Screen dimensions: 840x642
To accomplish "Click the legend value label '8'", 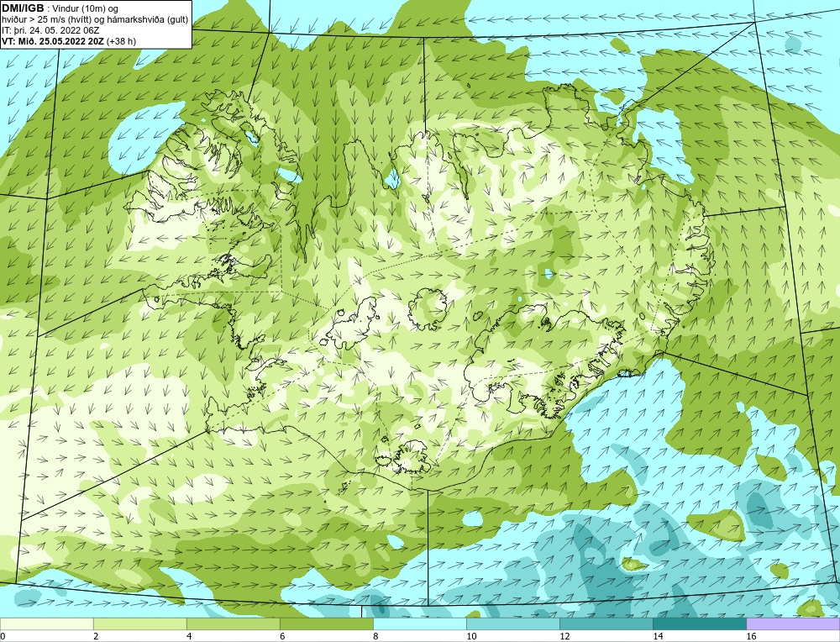I will [375, 636].
